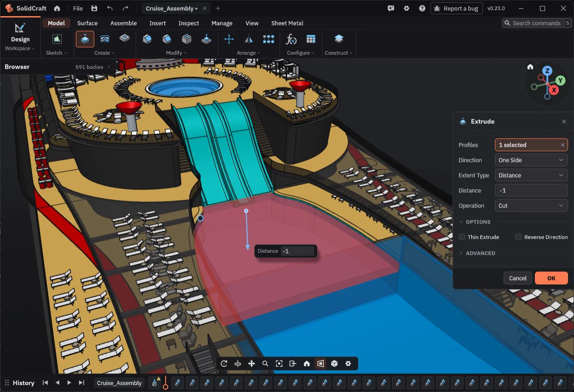Click the Cruise_Assembly label in the History bar
574x392 pixels.
[120, 383]
